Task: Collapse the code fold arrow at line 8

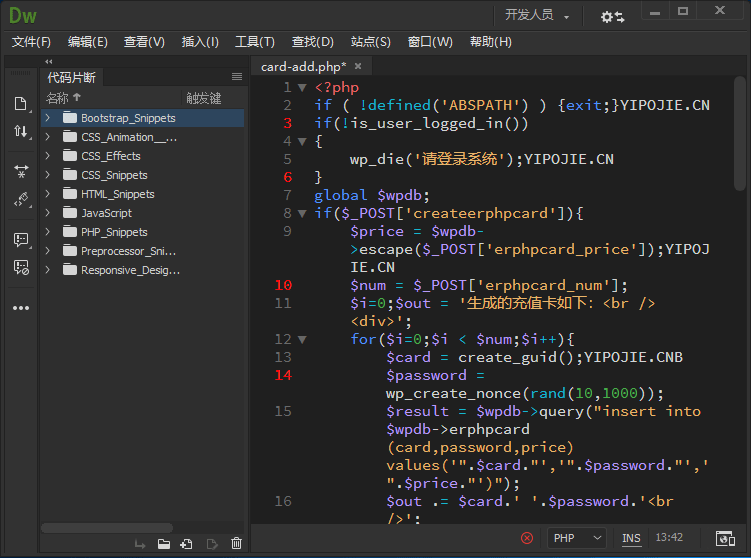Action: pyautogui.click(x=302, y=213)
